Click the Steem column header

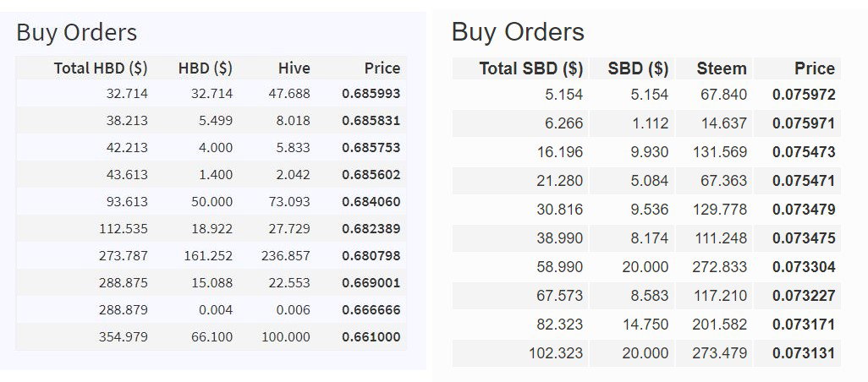tap(722, 68)
